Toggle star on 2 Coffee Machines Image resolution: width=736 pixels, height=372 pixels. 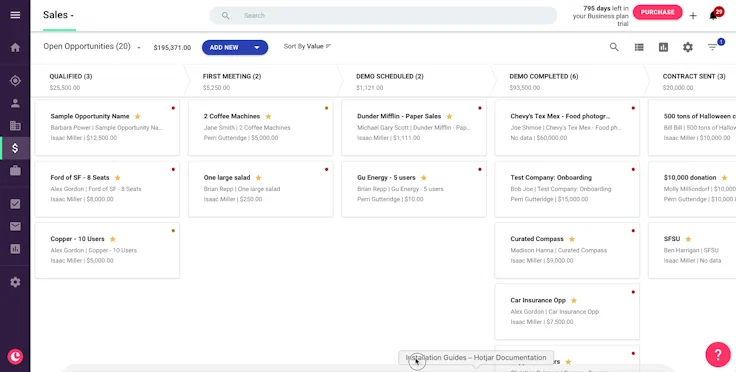click(x=268, y=116)
